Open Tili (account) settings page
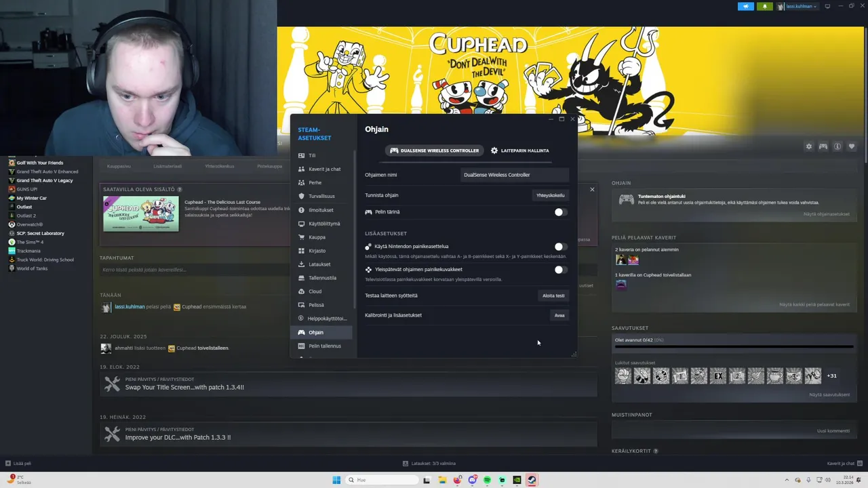 [x=322, y=155]
